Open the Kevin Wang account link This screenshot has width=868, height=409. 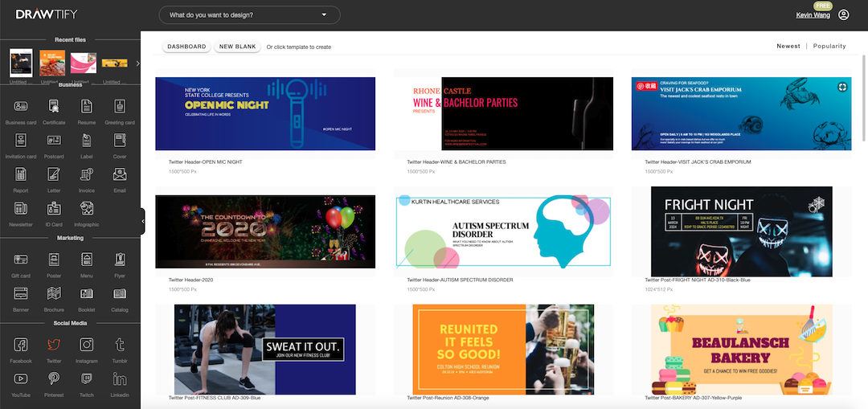(813, 15)
